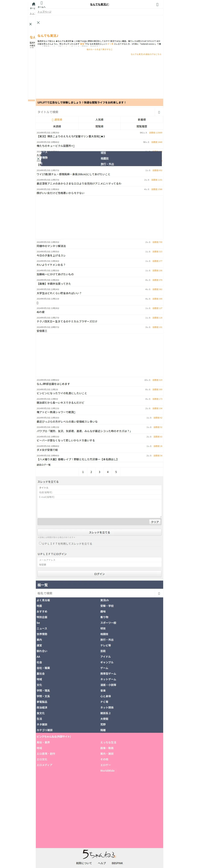Screen dimensions: 199x868
Task: Focus the メールアドレス login field
Action: point(99,560)
